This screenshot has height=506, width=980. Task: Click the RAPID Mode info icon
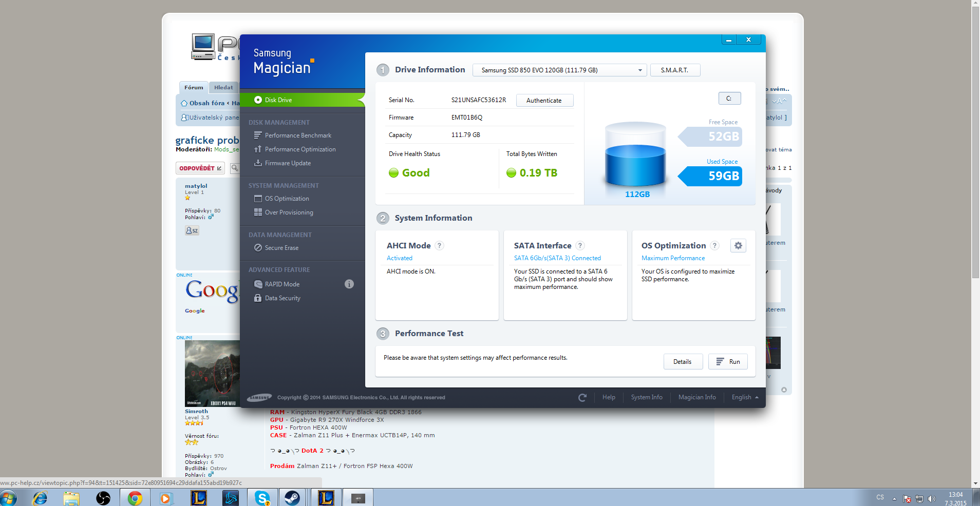coord(349,284)
